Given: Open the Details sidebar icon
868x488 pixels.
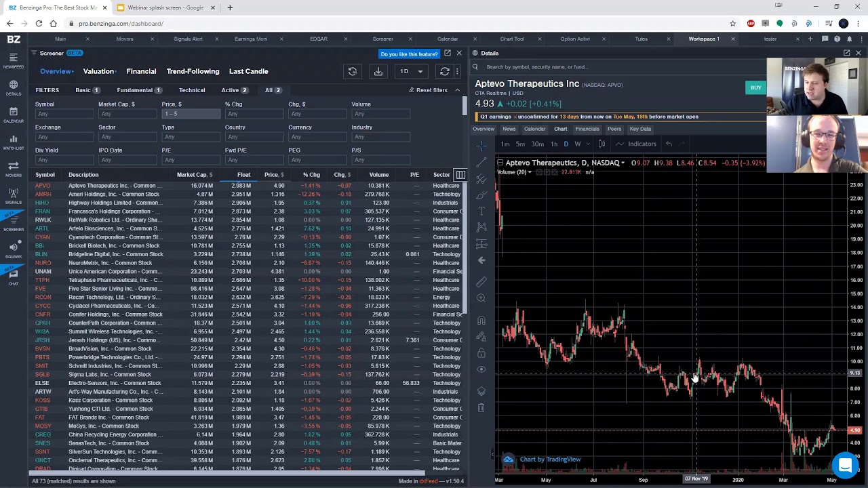Looking at the screenshot, I should [14, 88].
